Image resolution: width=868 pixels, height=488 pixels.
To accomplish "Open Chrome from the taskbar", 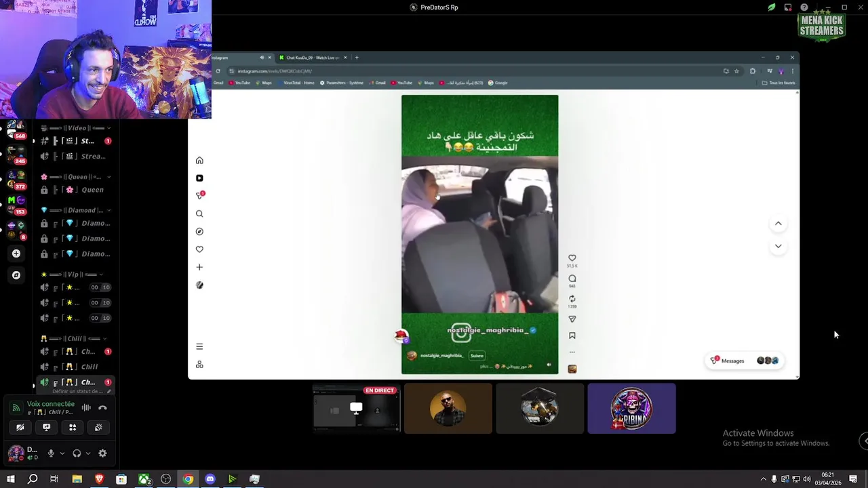I will 188,479.
